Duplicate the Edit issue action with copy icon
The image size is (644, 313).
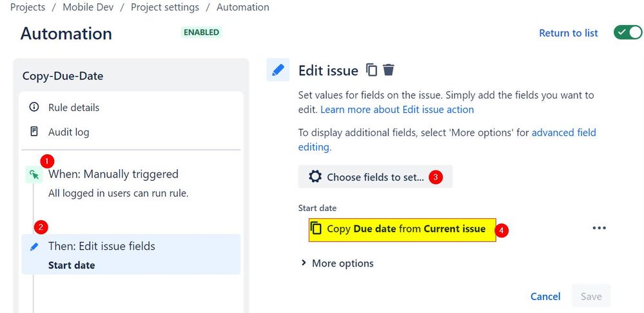point(371,70)
